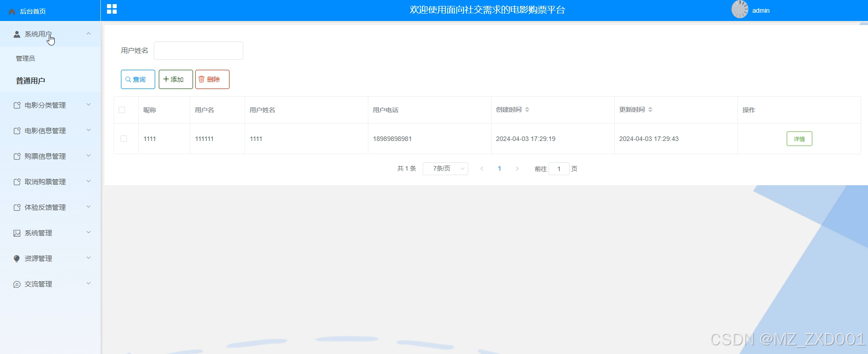Screen dimensions: 868x354
Task: Click the home icon beside 后台首页
Action: 12,11
